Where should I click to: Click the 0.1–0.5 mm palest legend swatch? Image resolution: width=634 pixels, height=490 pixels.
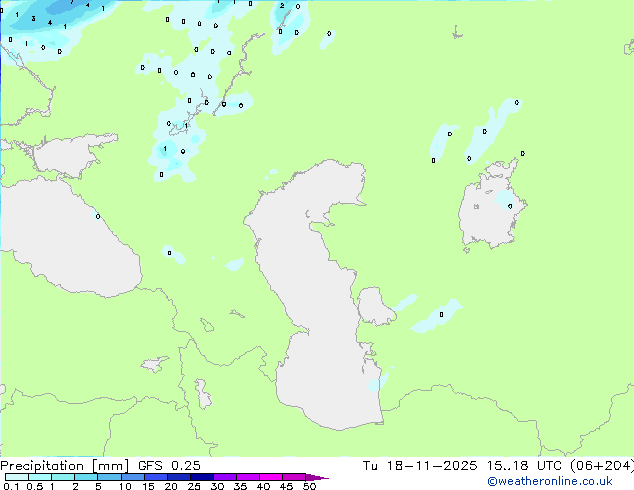click(x=17, y=477)
